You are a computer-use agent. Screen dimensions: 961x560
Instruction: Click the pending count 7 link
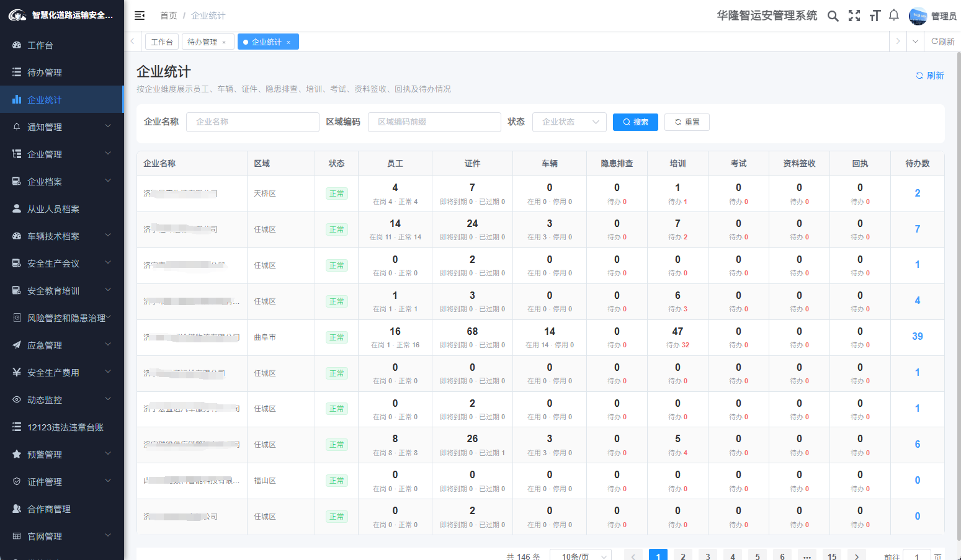[918, 229]
